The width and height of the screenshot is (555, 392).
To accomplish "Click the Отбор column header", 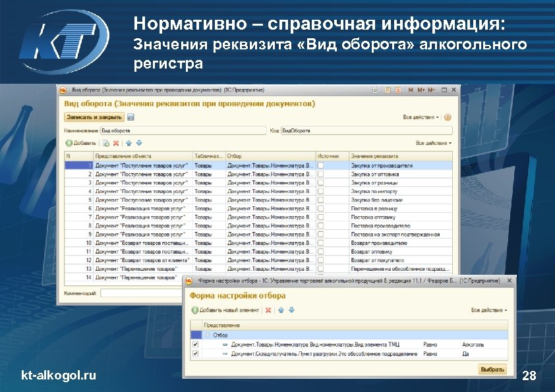I will 270,156.
